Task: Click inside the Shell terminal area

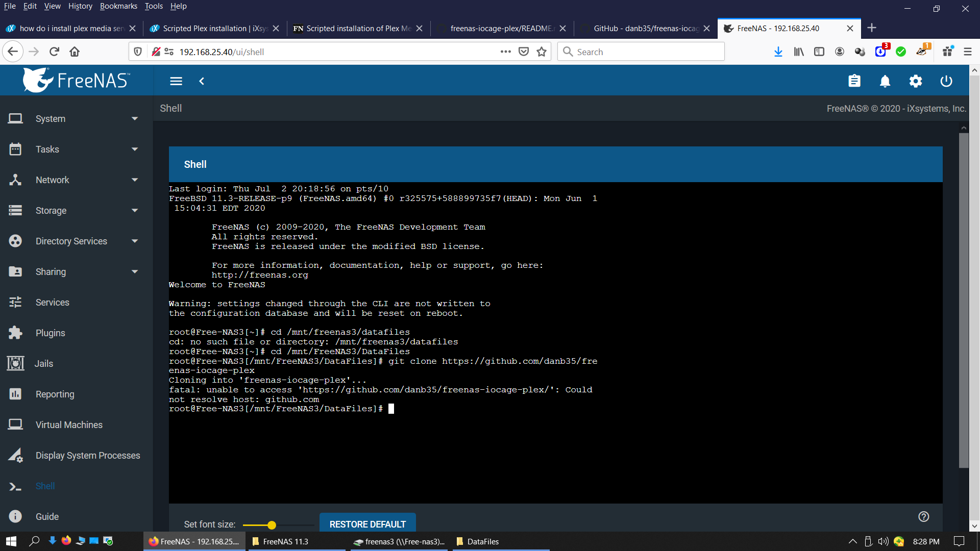Action: click(x=555, y=342)
